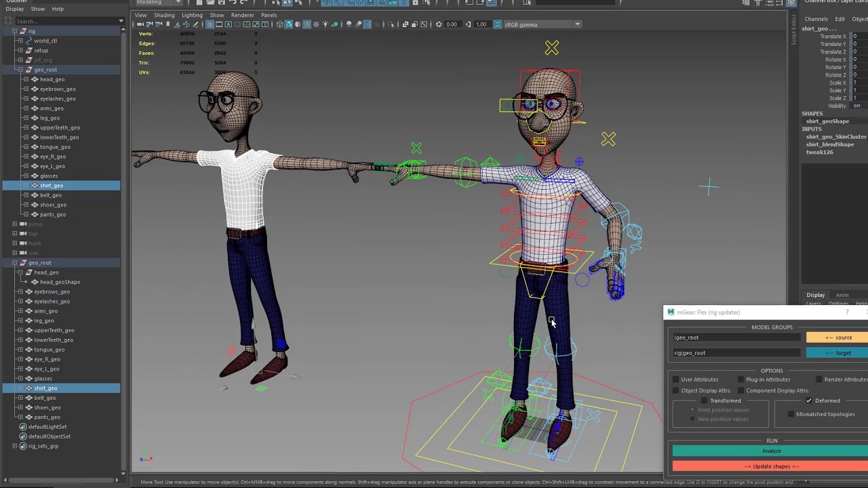Enable the Plug-in Attributes checkbox
The image size is (868, 488).
741,380
